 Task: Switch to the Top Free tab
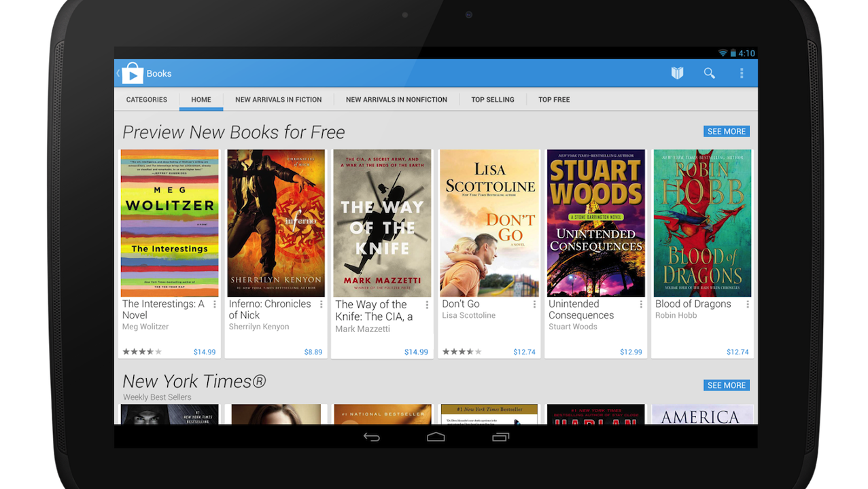coord(554,99)
